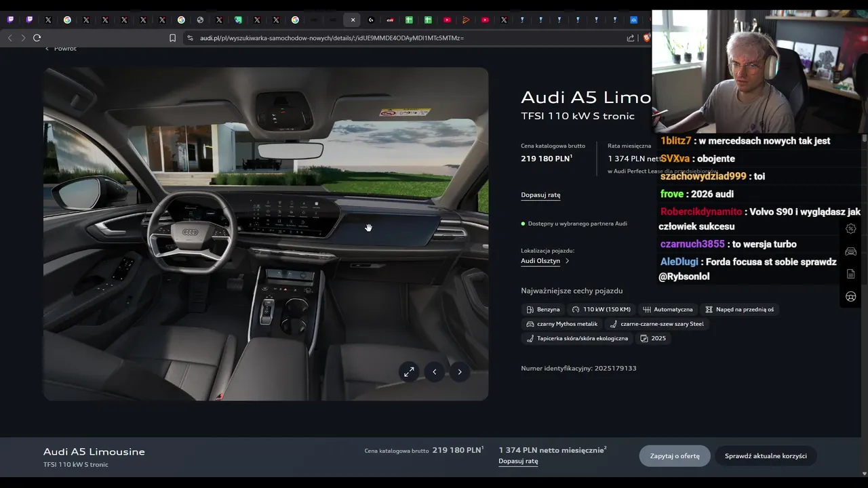Viewport: 868px width, 488px height.
Task: Click chat message from frove
Action: pyautogui.click(x=697, y=194)
